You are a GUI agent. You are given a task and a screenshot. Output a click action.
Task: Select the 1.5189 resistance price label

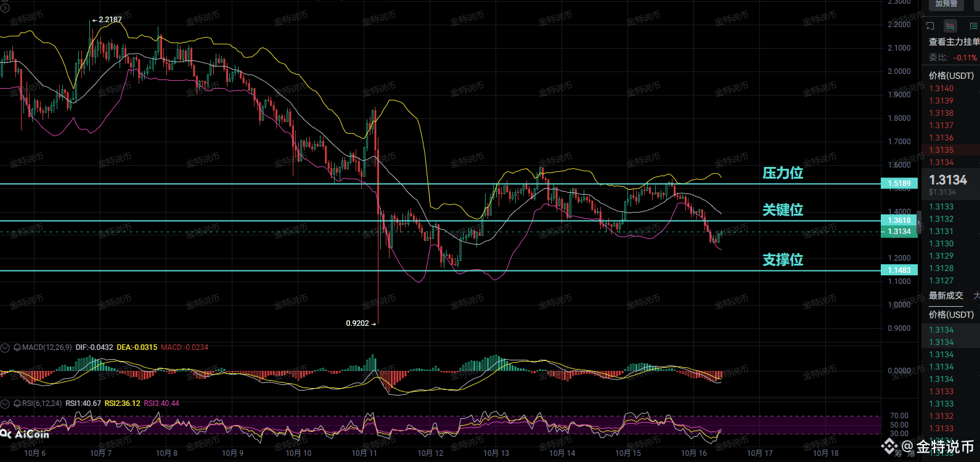click(x=899, y=184)
